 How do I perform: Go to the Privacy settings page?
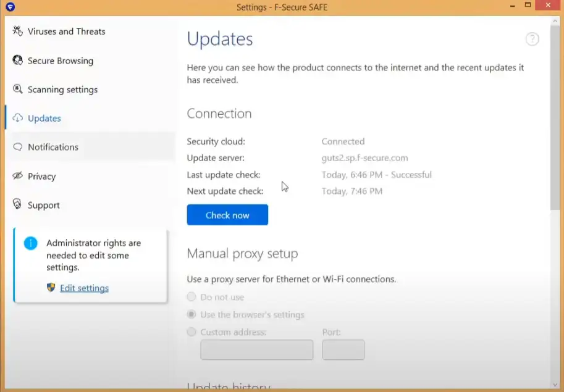42,176
